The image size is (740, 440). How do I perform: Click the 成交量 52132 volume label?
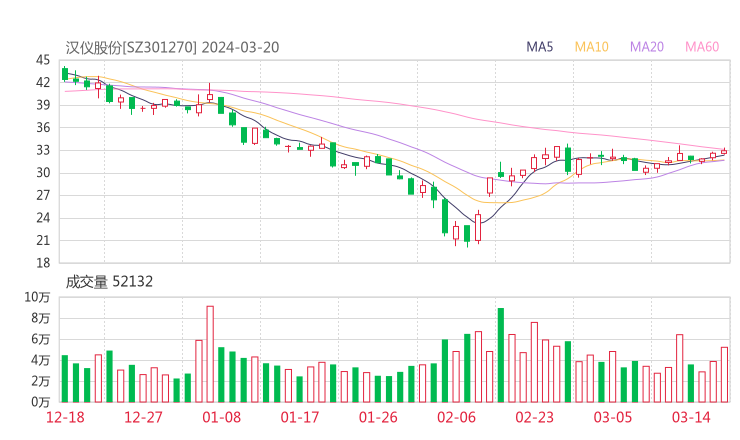click(x=109, y=282)
